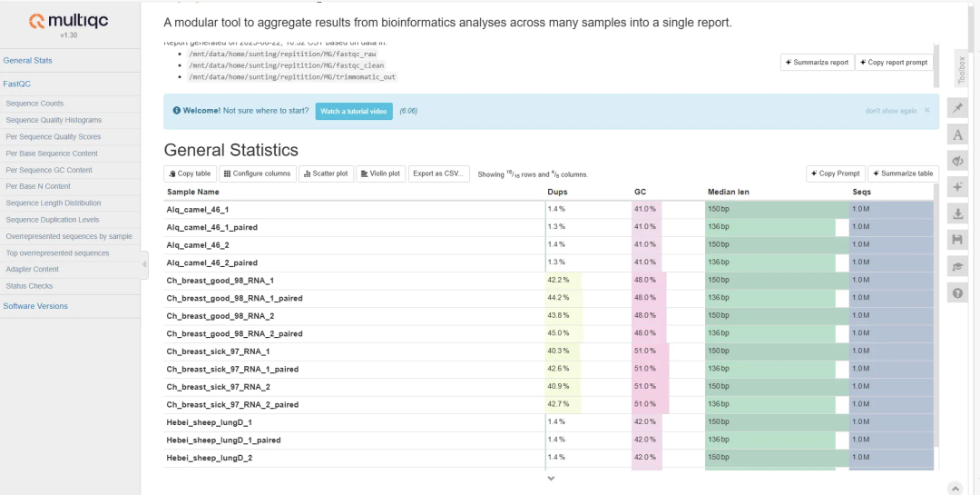Click the sparkle AI toolbox icon

(x=956, y=187)
